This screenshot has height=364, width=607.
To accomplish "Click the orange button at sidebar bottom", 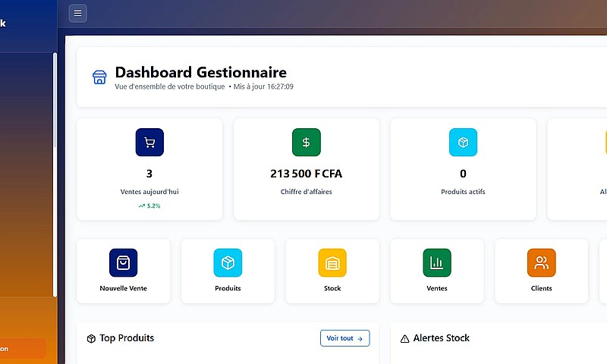I will point(23,349).
